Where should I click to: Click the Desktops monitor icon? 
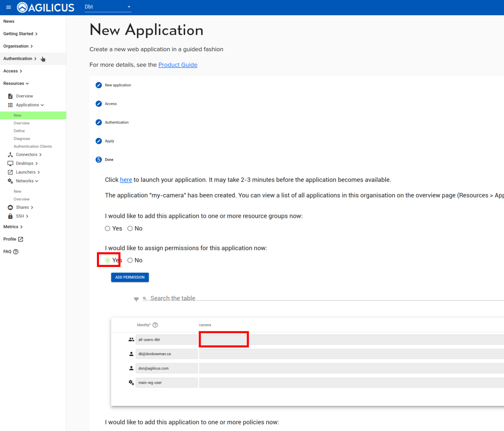[x=10, y=164]
